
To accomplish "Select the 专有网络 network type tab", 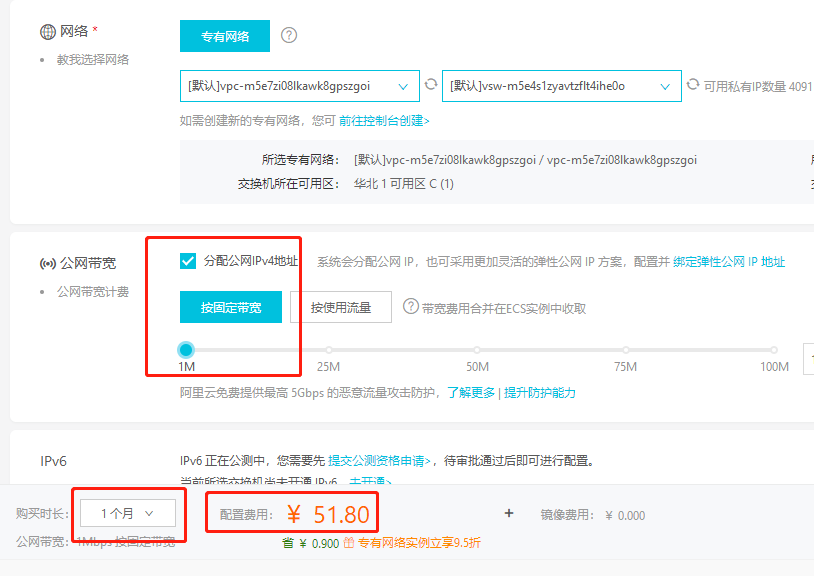I will [x=225, y=36].
